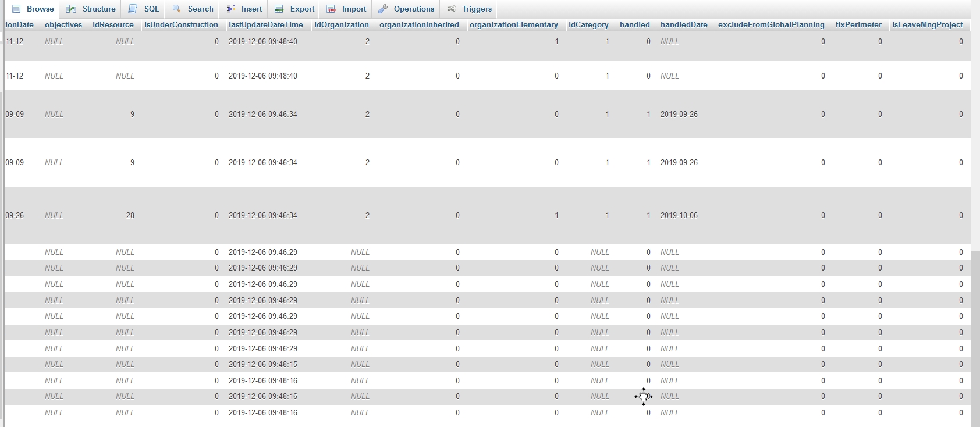Sort by the idOrganization column
Screen dimensions: 980x427
pos(341,24)
